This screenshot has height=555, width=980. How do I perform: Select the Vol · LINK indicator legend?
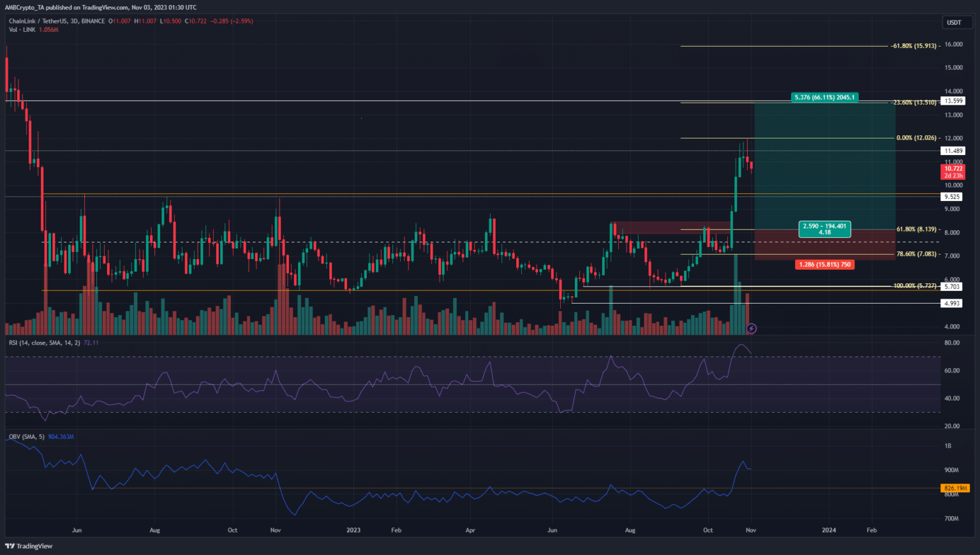[22, 30]
